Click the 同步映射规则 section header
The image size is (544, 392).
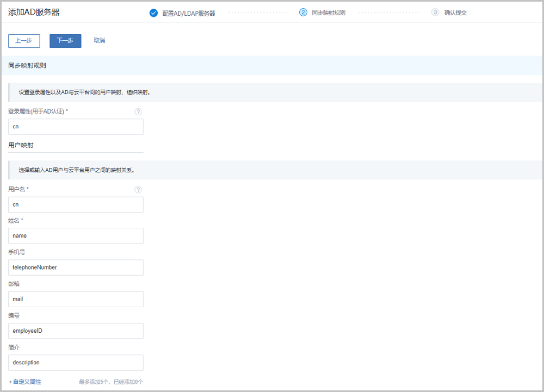pyautogui.click(x=27, y=65)
